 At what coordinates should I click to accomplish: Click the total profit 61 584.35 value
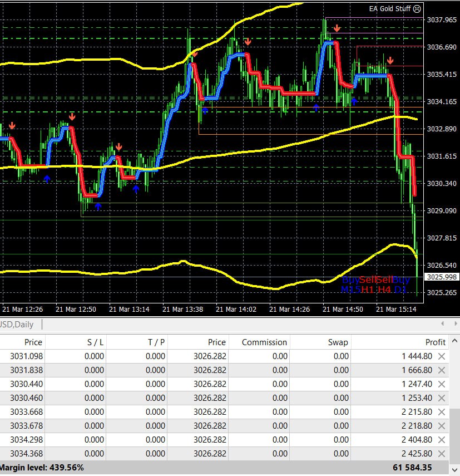tap(412, 468)
